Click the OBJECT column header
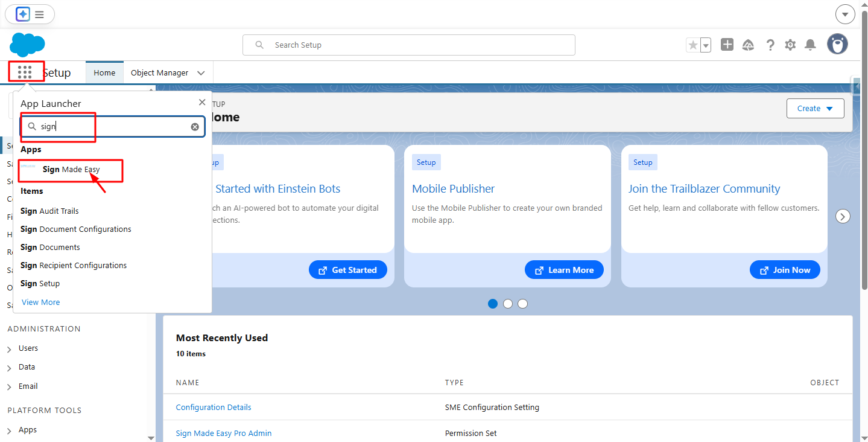 coord(825,382)
